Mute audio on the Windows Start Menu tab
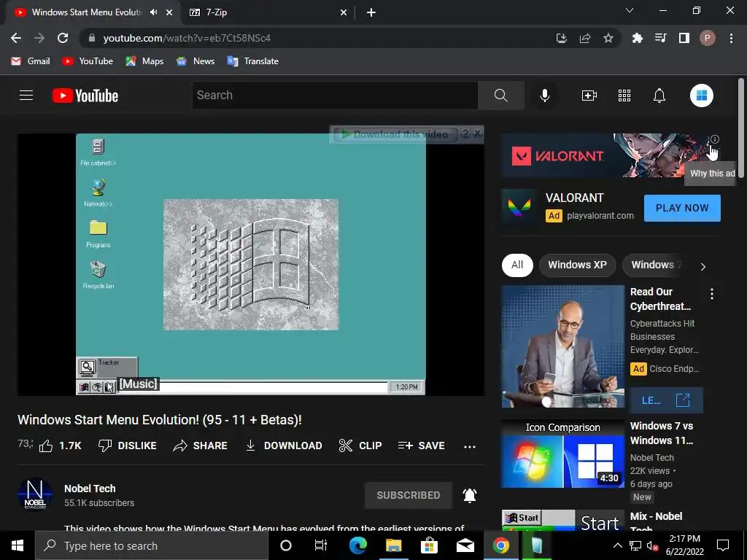 [153, 12]
